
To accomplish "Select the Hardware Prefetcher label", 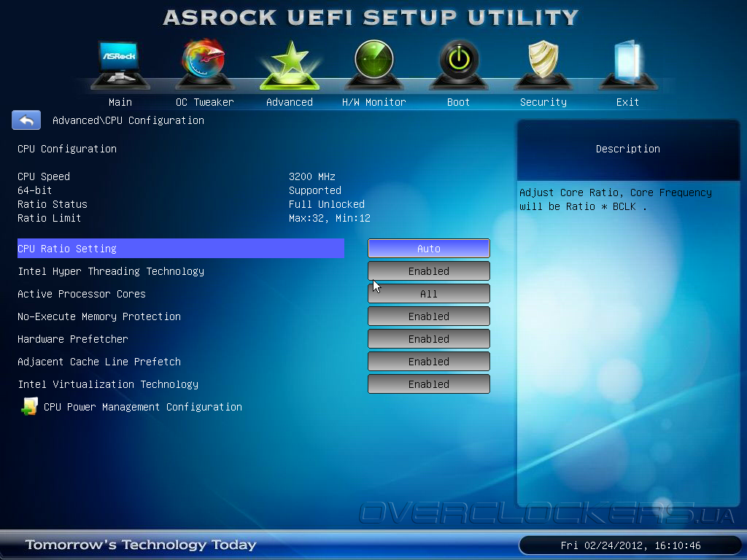I will [x=73, y=338].
